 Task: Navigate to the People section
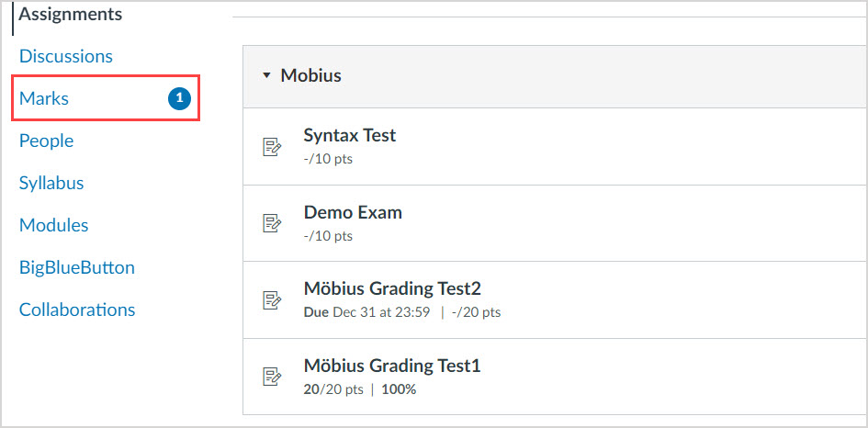click(x=46, y=141)
